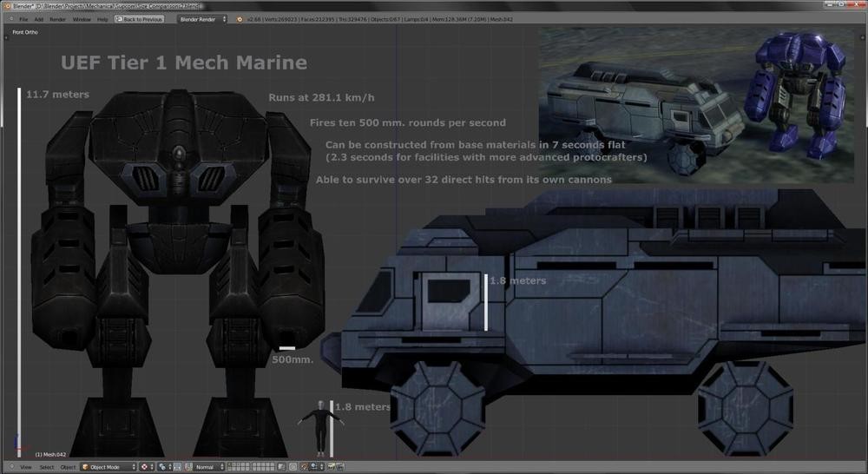Open the viewport shading mode icon

[x=145, y=467]
